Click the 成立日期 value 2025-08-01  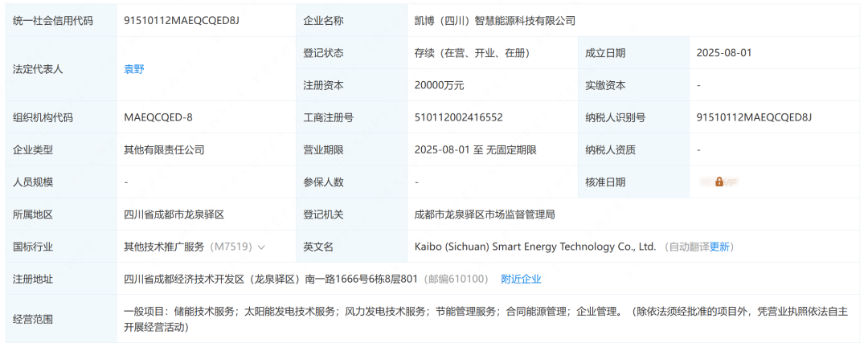[724, 53]
